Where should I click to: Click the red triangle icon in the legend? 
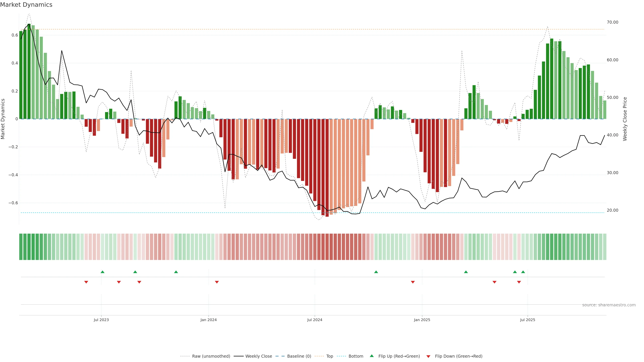point(428,356)
